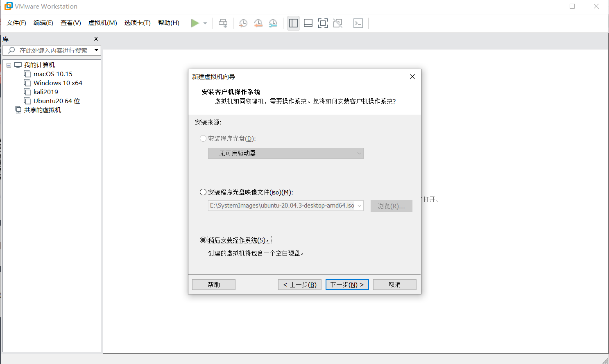Click the VMware Workstation title bar logo
609x364 pixels.
(8, 6)
